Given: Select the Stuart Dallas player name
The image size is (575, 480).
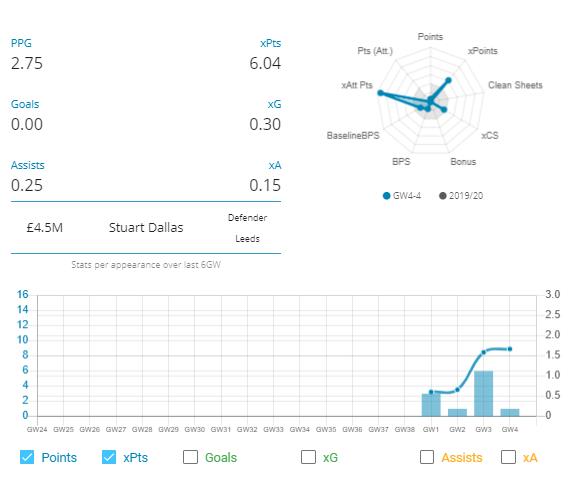Looking at the screenshot, I should [146, 228].
